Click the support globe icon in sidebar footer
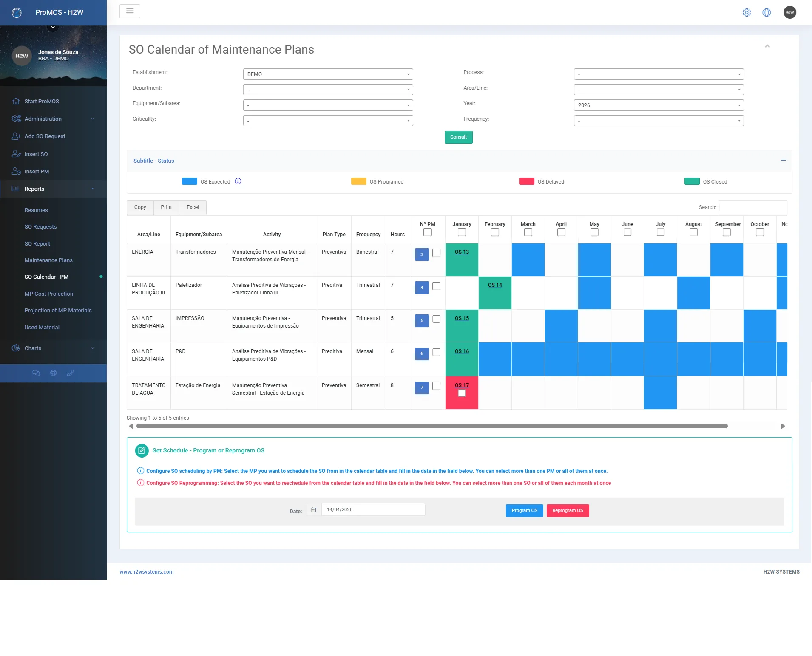Viewport: 812px width, 656px height. (x=53, y=373)
